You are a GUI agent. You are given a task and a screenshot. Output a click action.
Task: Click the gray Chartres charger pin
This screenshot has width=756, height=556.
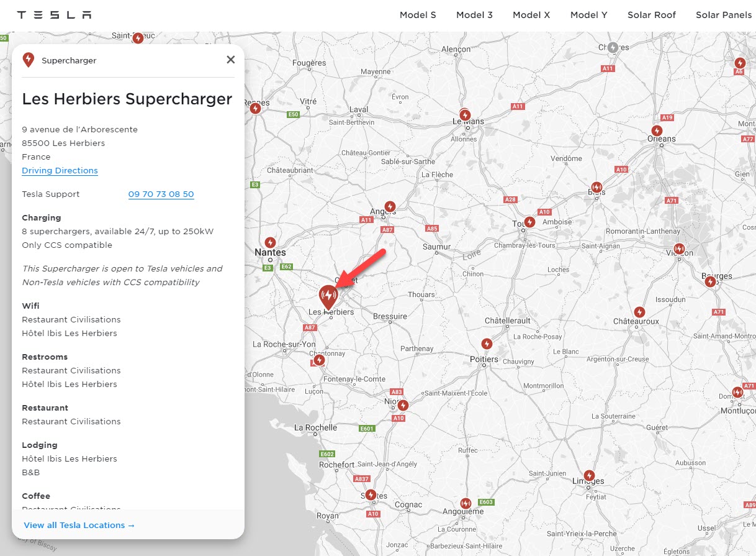tap(613, 47)
